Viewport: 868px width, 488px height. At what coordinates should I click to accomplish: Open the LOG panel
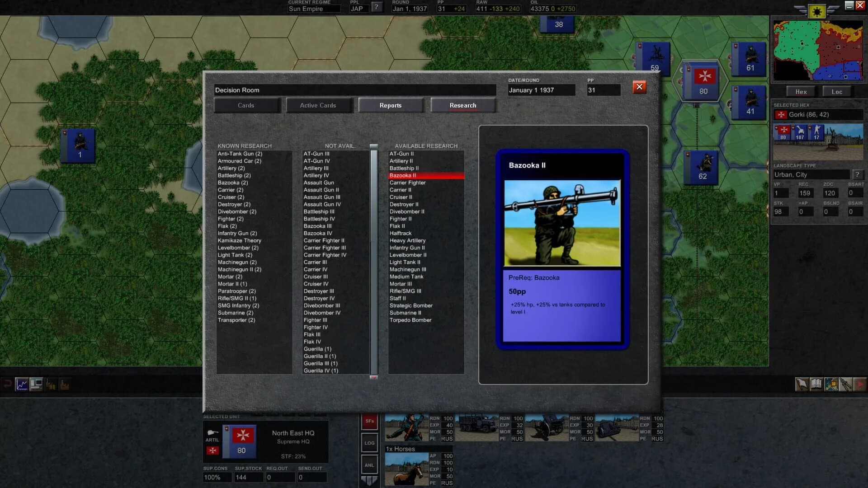point(370,443)
